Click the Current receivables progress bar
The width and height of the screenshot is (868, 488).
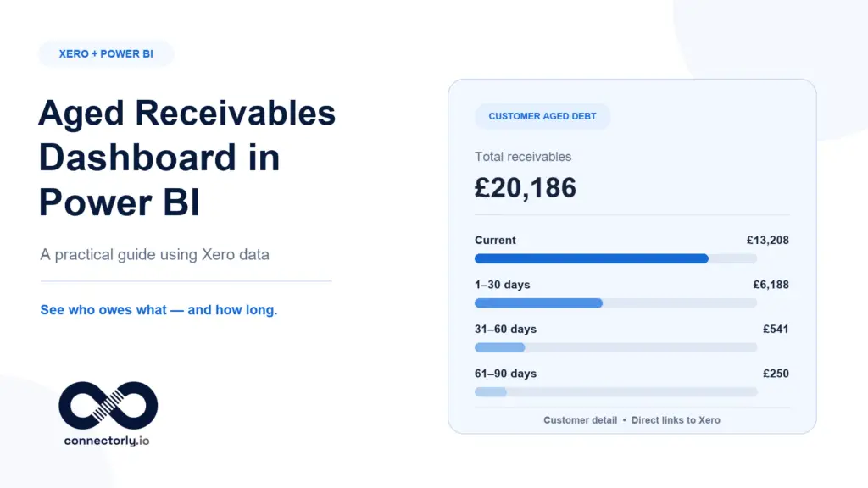(x=615, y=258)
